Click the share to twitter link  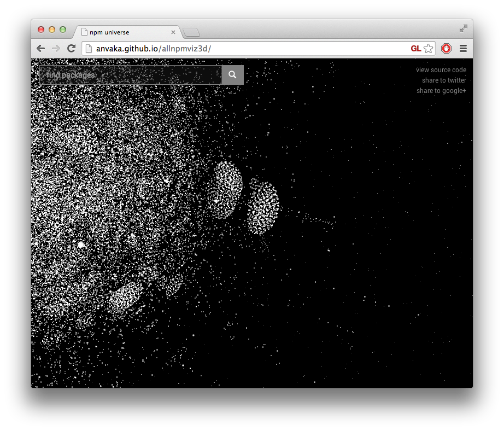pos(443,80)
